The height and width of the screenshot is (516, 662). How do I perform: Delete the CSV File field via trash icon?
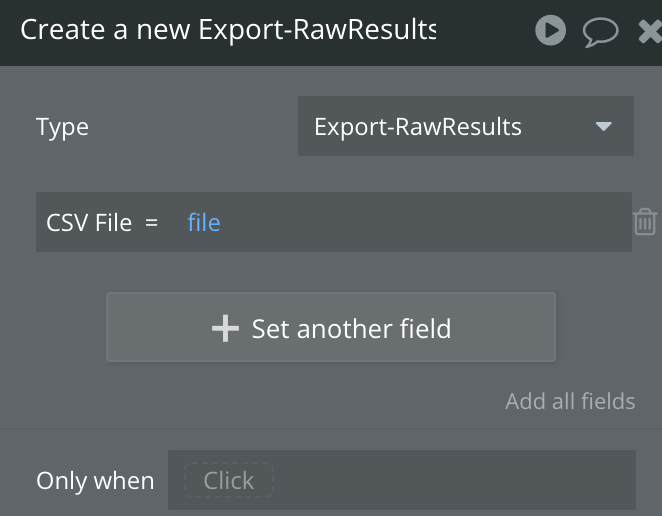645,222
